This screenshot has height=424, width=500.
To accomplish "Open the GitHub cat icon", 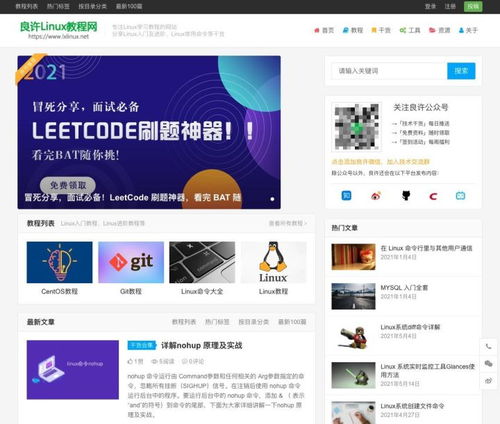I will (406, 196).
